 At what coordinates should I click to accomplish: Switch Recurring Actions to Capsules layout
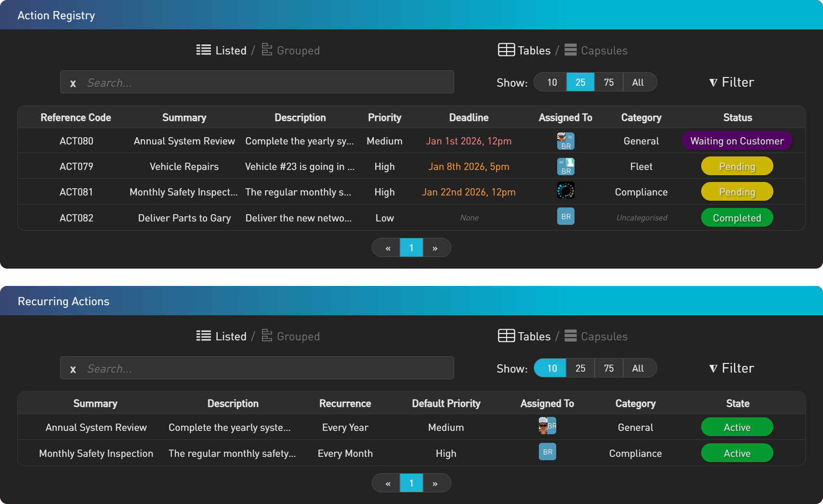(596, 336)
